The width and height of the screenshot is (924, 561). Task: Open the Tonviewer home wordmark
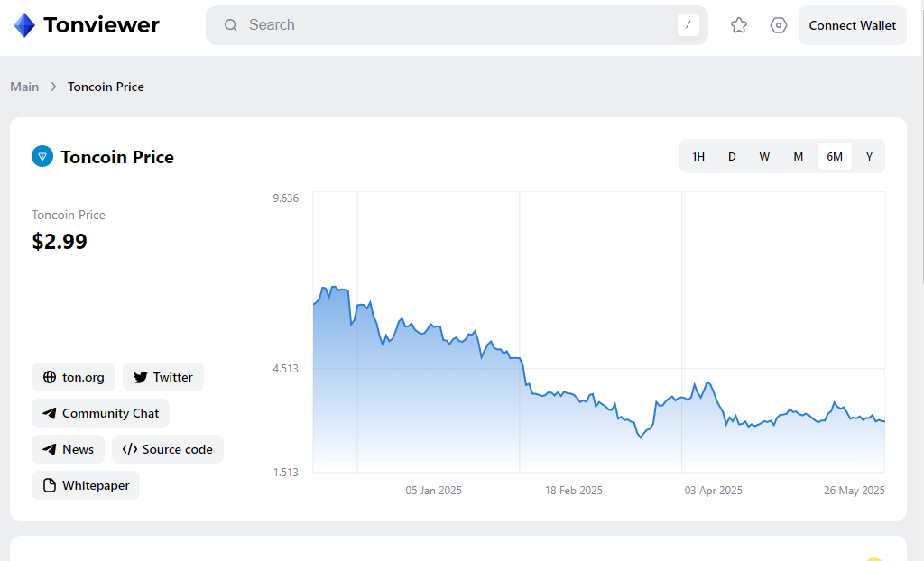click(101, 24)
